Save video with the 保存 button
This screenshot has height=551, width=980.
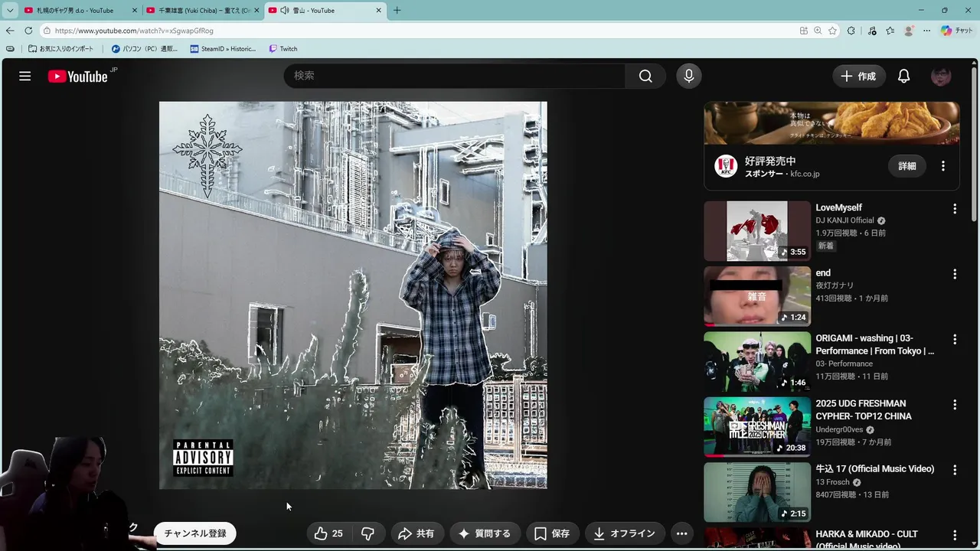click(x=552, y=533)
